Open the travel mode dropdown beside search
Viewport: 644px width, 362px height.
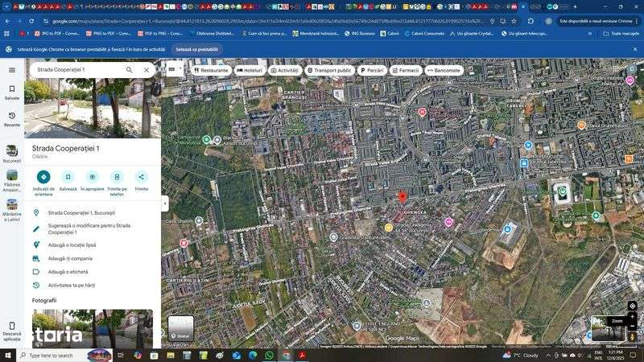pyautogui.click(x=175, y=70)
